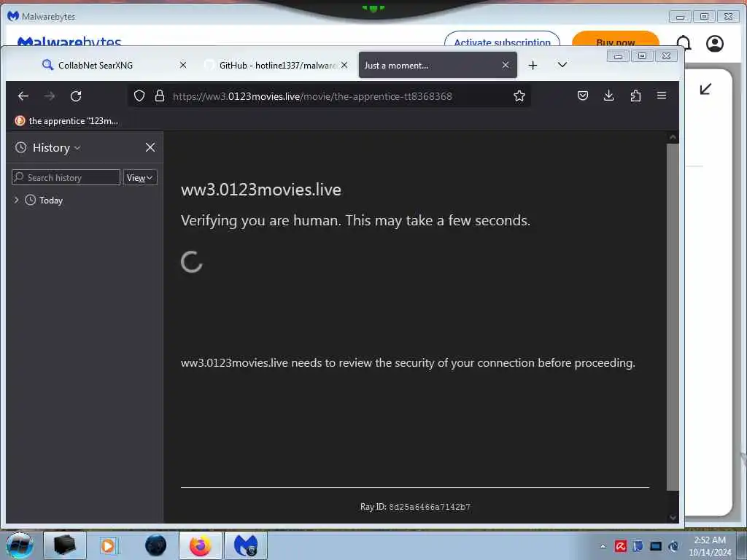Select the 'Just a moment...' tab
Image resolution: width=747 pixels, height=560 pixels.
point(438,65)
